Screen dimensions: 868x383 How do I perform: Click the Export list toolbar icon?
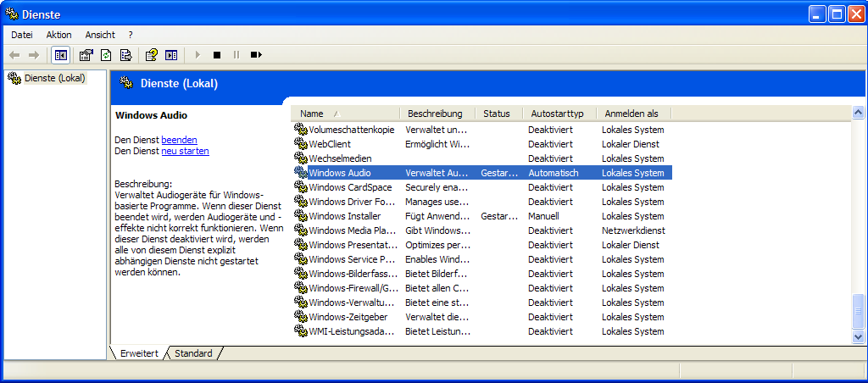click(125, 55)
